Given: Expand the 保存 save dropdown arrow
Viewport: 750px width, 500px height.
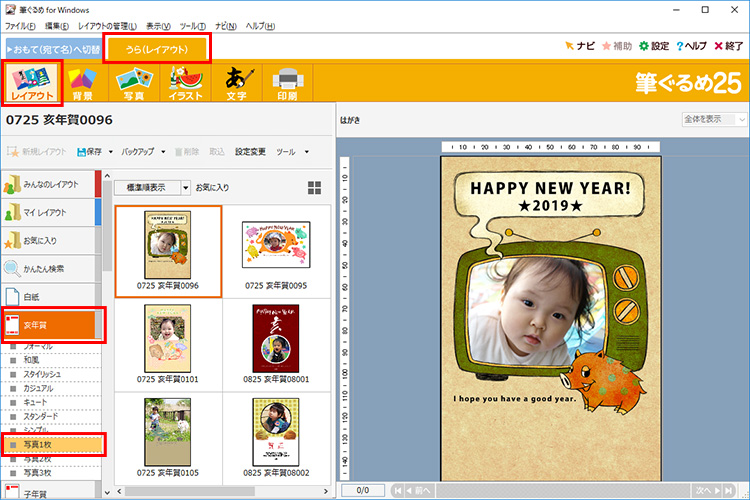Looking at the screenshot, I should click(x=108, y=152).
